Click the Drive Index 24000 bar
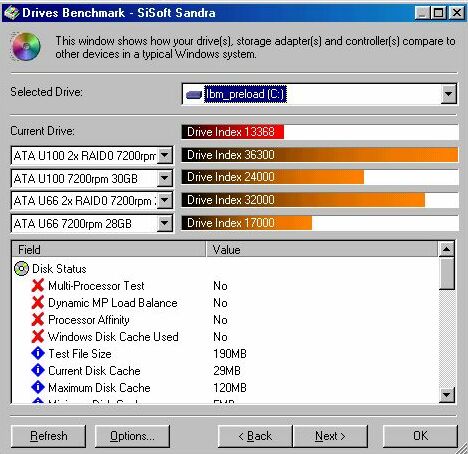 click(273, 177)
